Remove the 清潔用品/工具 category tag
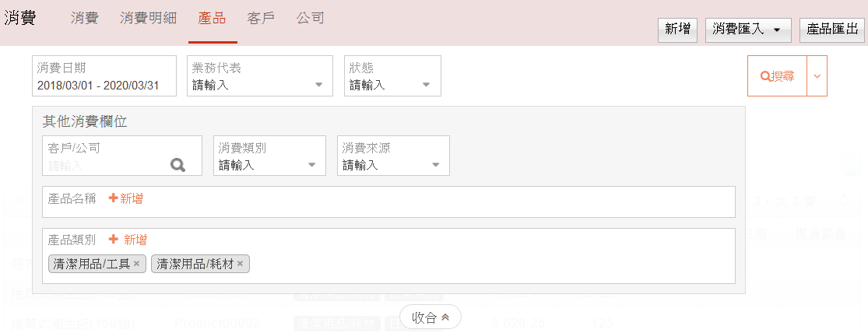868x333 pixels. pos(136,265)
